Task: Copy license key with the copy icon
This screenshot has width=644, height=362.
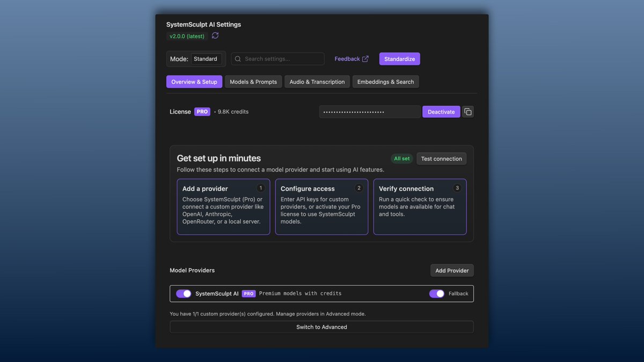Action: [468, 112]
